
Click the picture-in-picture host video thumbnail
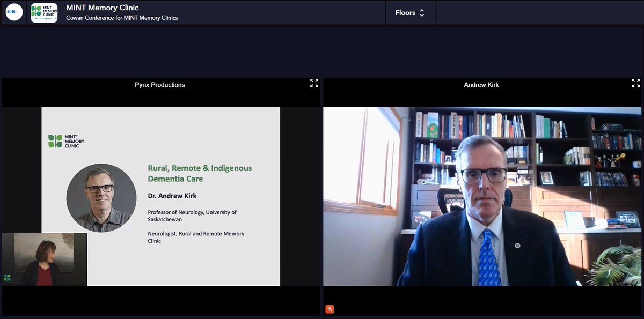click(44, 259)
